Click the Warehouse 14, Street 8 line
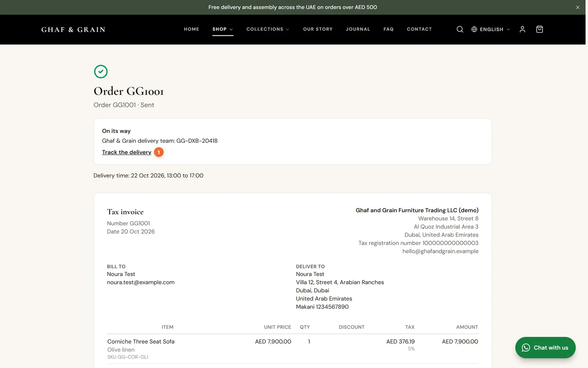588x368 pixels. click(x=448, y=219)
